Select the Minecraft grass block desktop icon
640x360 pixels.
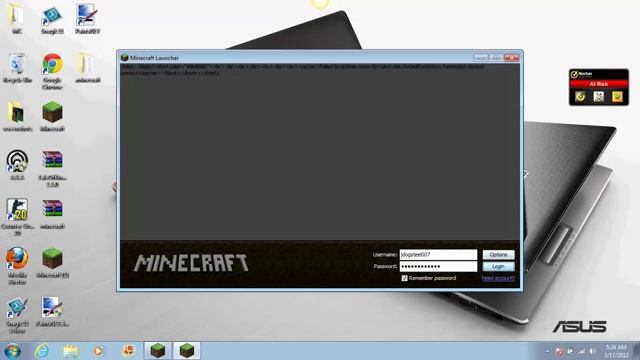click(52, 117)
